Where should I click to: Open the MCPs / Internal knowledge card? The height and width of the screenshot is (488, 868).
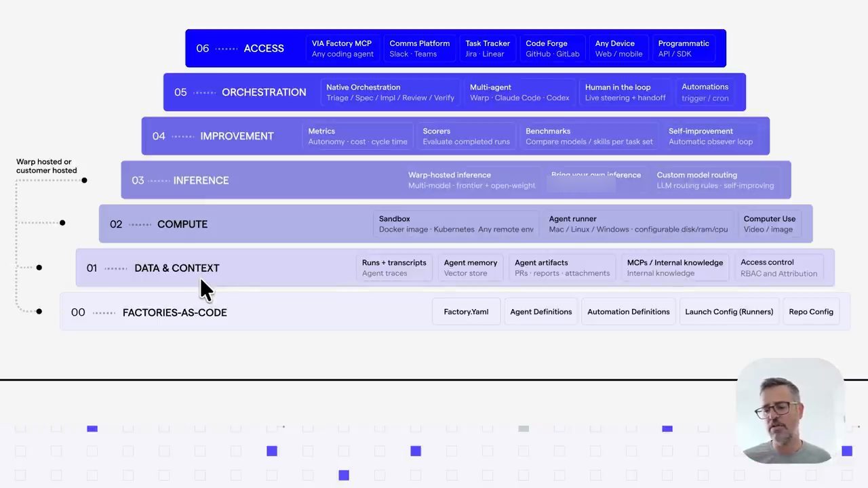(675, 268)
